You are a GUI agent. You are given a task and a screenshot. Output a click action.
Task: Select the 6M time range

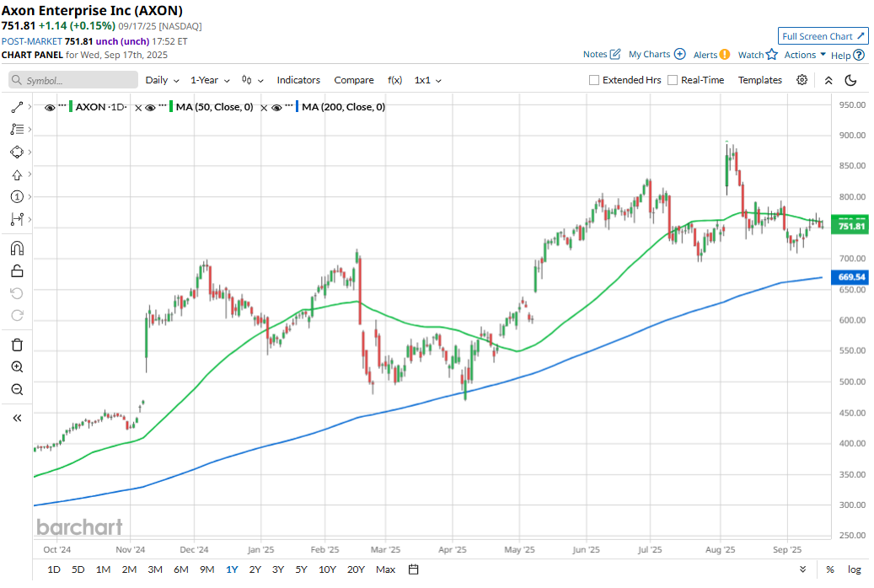pos(180,569)
